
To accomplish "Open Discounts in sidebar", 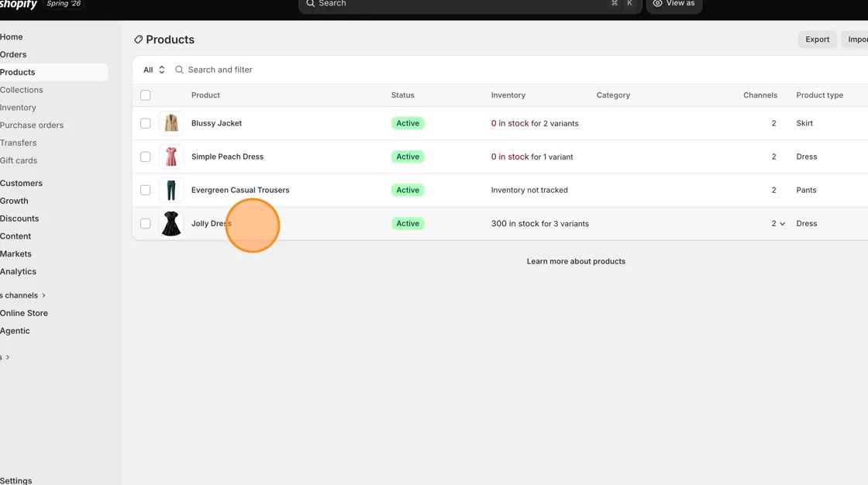I will (19, 218).
